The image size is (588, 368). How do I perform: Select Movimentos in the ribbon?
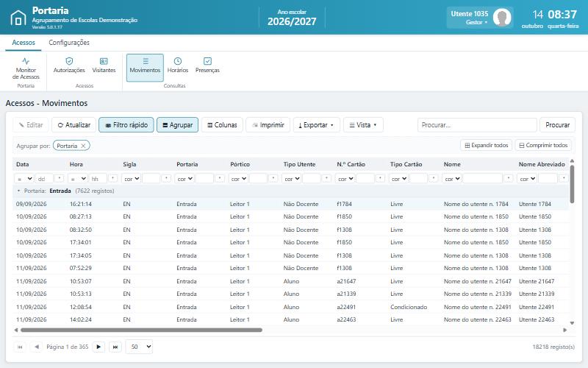tap(145, 68)
